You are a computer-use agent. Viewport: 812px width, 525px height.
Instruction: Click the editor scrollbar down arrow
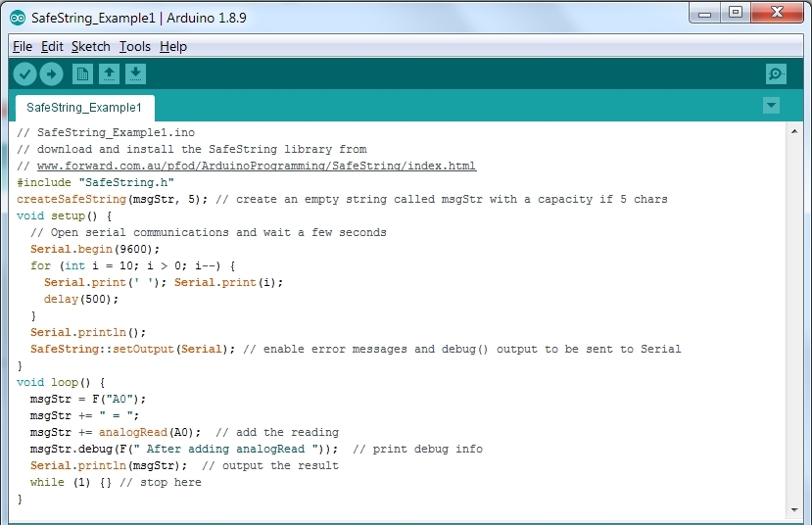click(794, 510)
